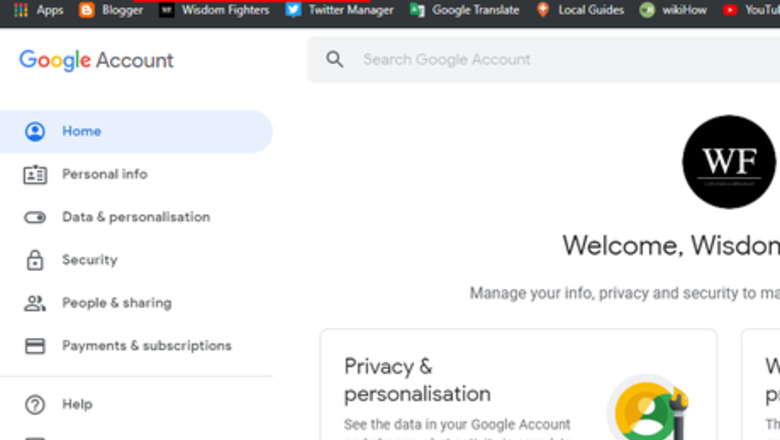Screen dimensions: 780x440
Task: Click the WF profile picture
Action: tap(729, 162)
